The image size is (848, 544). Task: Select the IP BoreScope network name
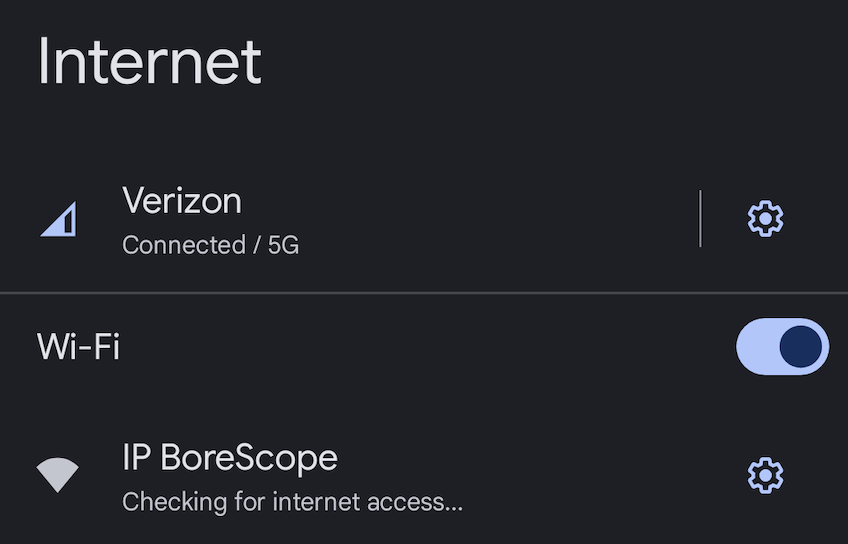[230, 458]
